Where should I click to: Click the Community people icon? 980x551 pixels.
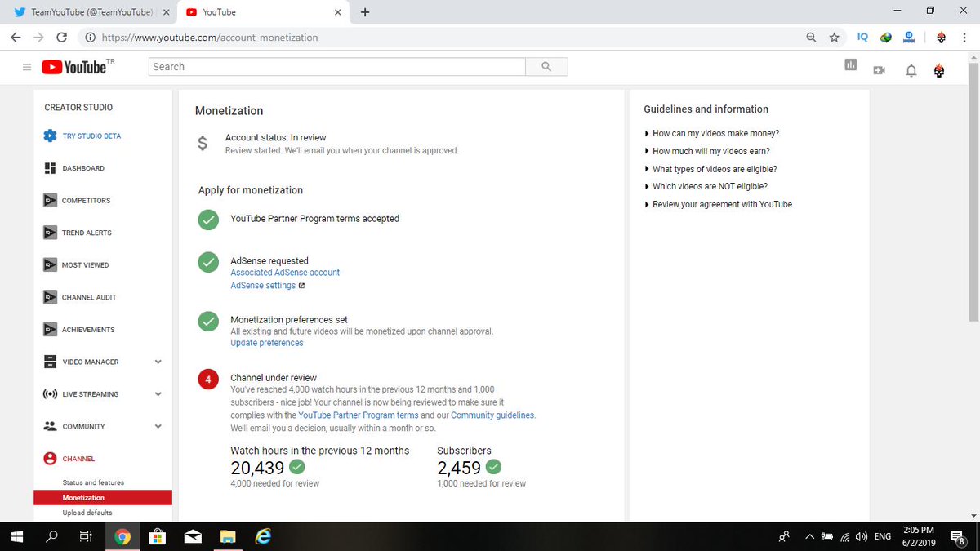[x=50, y=426]
